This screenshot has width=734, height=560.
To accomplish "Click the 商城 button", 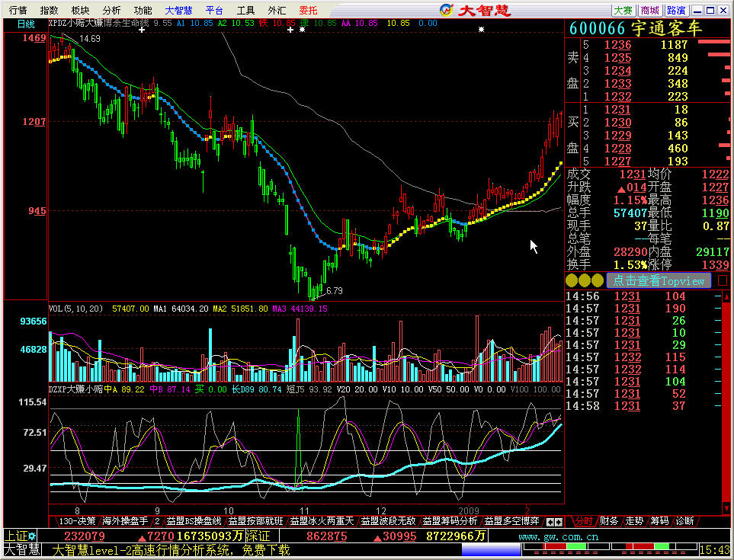I will click(x=649, y=11).
